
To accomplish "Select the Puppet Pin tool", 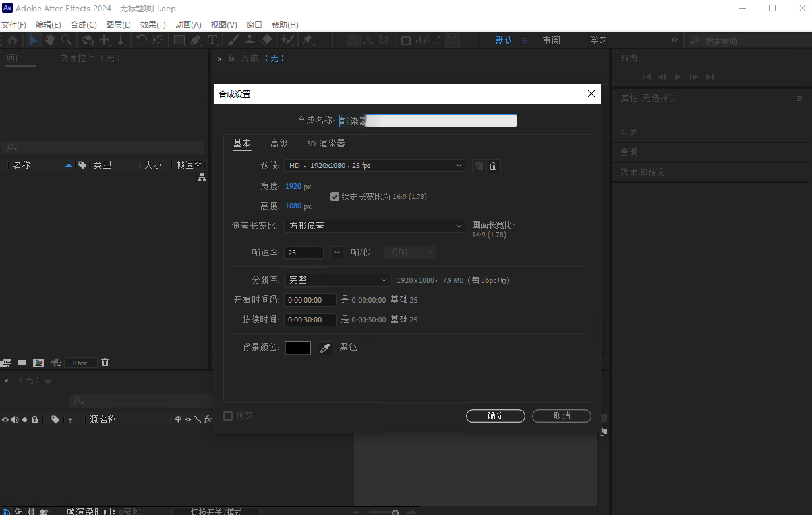I will pyautogui.click(x=307, y=40).
